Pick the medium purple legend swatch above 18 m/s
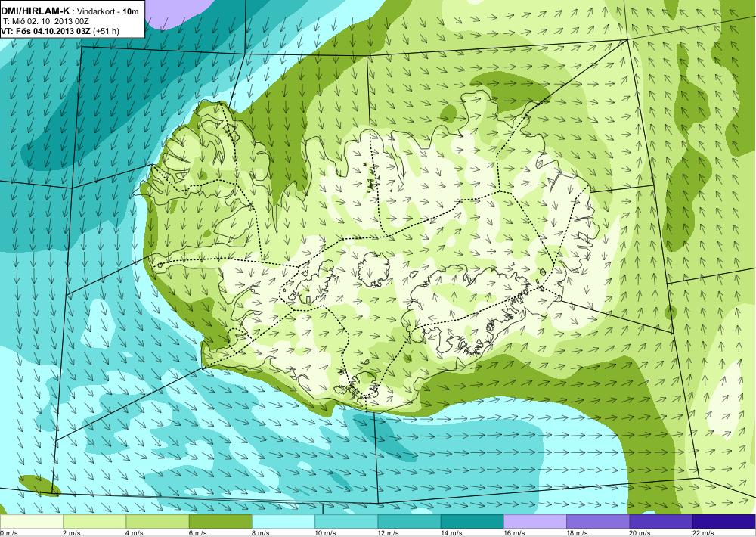Image resolution: width=756 pixels, height=537 pixels. [x=598, y=522]
